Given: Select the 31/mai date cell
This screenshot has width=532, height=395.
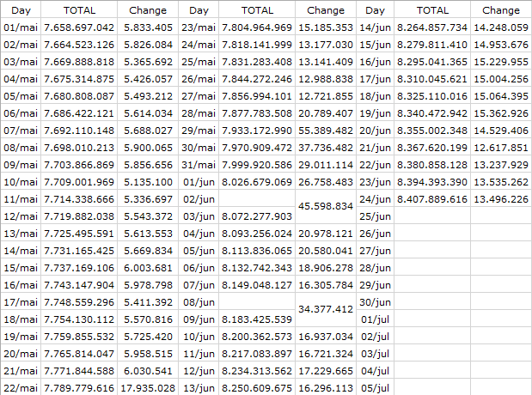Looking at the screenshot, I should point(199,165).
